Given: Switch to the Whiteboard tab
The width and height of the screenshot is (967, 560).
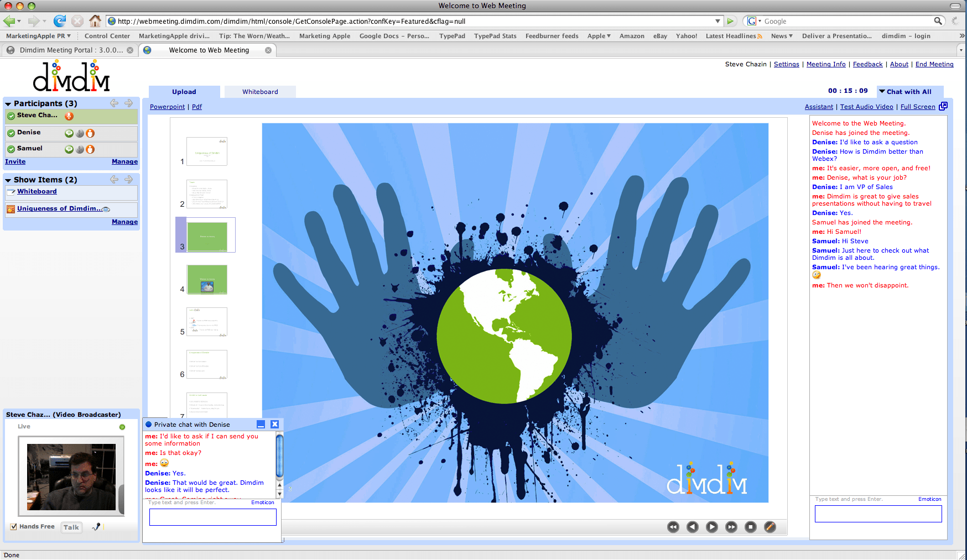Looking at the screenshot, I should pyautogui.click(x=259, y=91).
